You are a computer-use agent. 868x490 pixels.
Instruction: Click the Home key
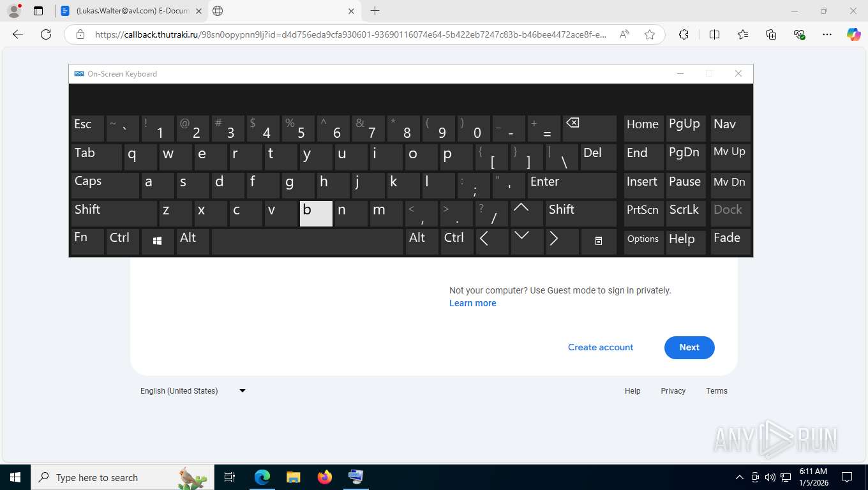643,128
